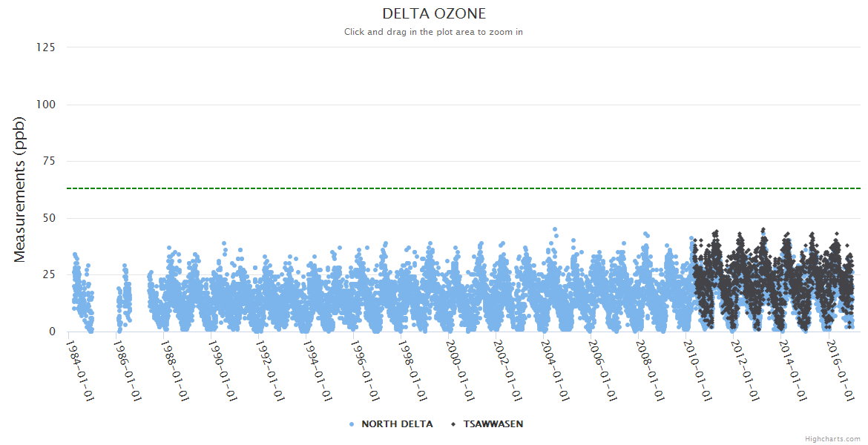Click the 1984-01-01 x-axis label

tap(82, 369)
